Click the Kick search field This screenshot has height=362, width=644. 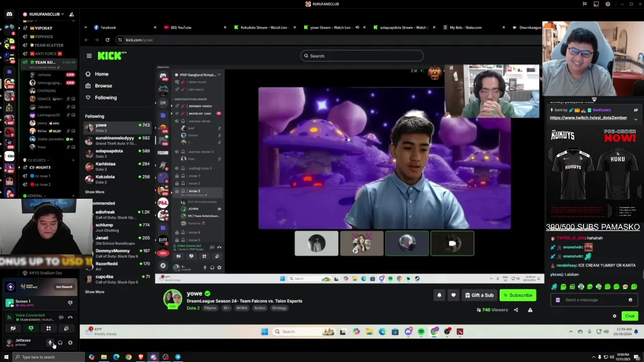(x=362, y=56)
